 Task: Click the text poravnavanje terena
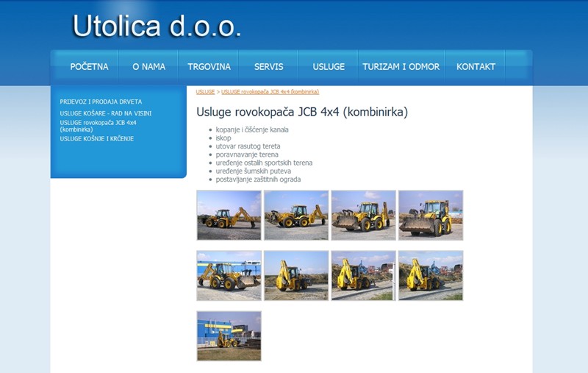[247, 154]
